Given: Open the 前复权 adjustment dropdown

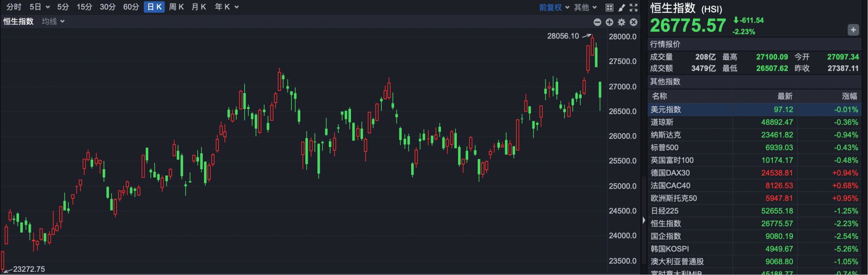Looking at the screenshot, I should click(x=554, y=7).
